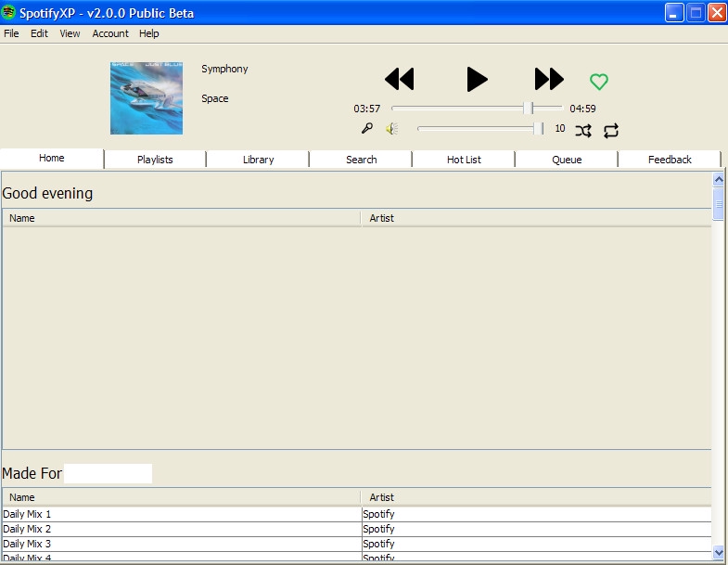The image size is (728, 565).
Task: Show lyrics with the microphone icon
Action: click(x=367, y=128)
